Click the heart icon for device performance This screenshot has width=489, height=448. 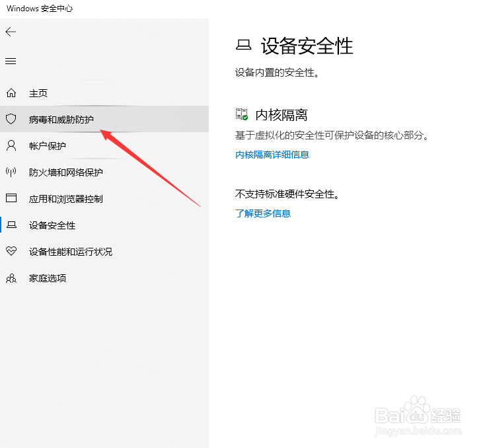(x=11, y=251)
